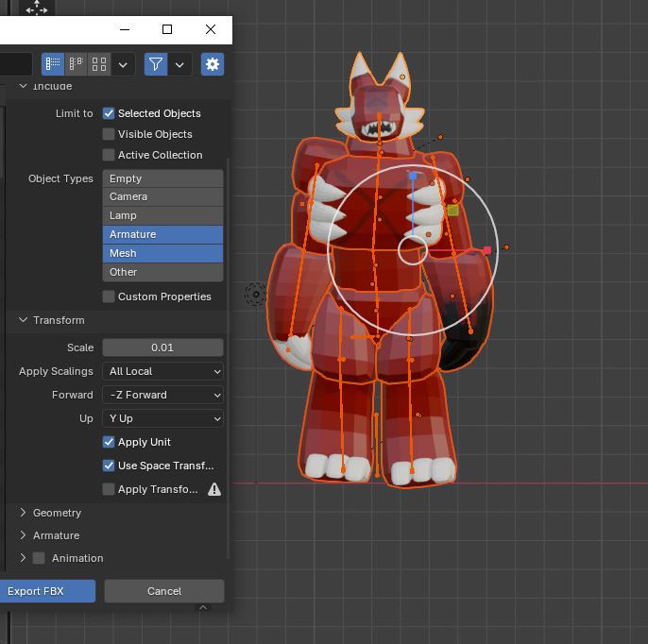Click the small white gizmo center circle

click(413, 250)
